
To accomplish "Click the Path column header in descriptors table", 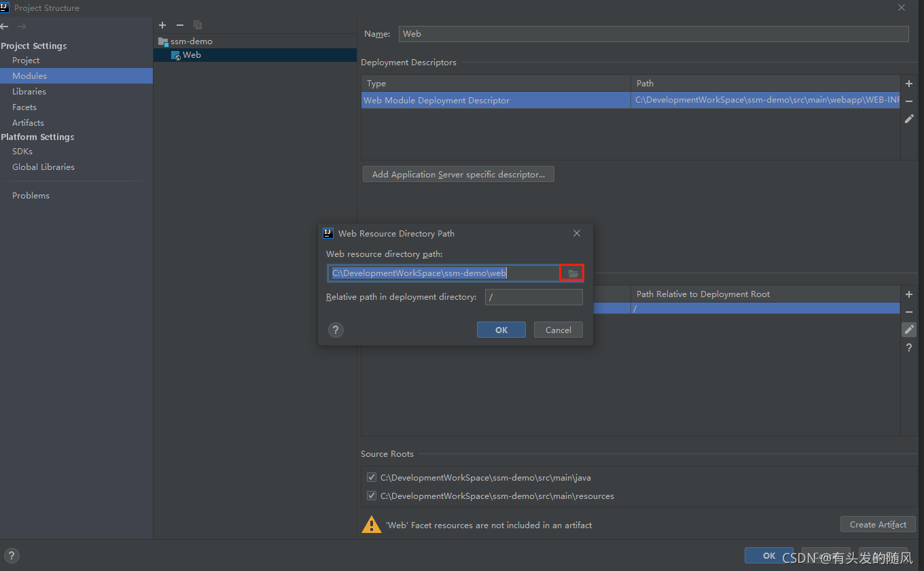I will tap(765, 84).
